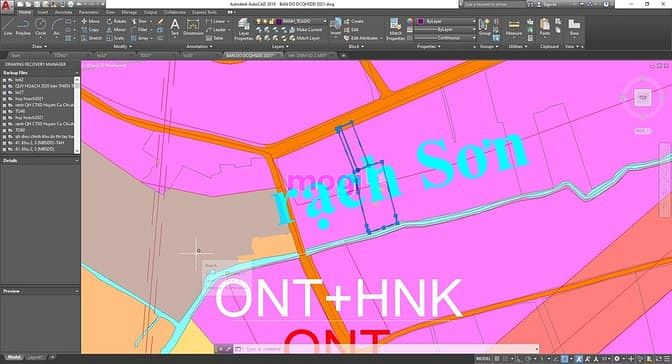Activate the Move command
This screenshot has height=364, width=672.
[x=90, y=21]
